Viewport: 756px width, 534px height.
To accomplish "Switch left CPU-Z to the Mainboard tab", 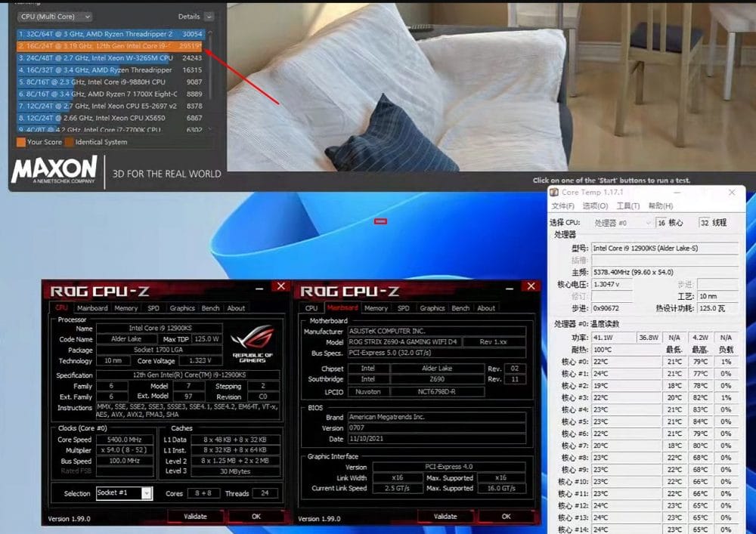I will [92, 307].
